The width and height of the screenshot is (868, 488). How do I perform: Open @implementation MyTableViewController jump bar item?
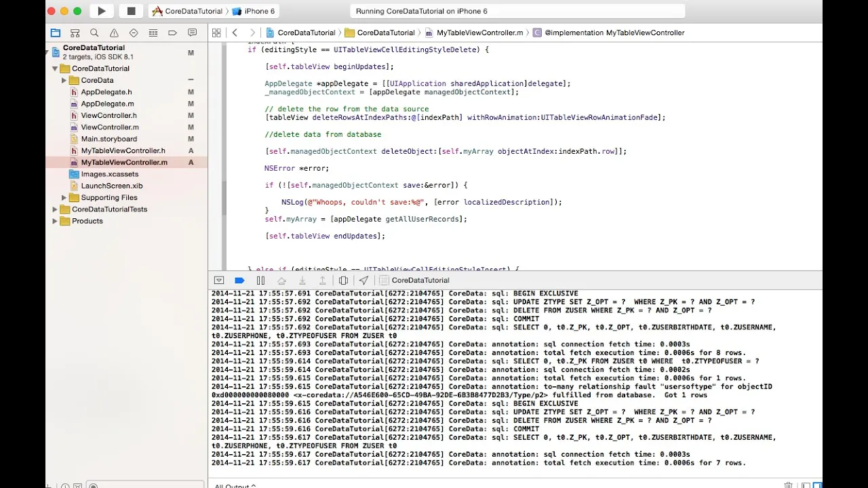click(609, 33)
